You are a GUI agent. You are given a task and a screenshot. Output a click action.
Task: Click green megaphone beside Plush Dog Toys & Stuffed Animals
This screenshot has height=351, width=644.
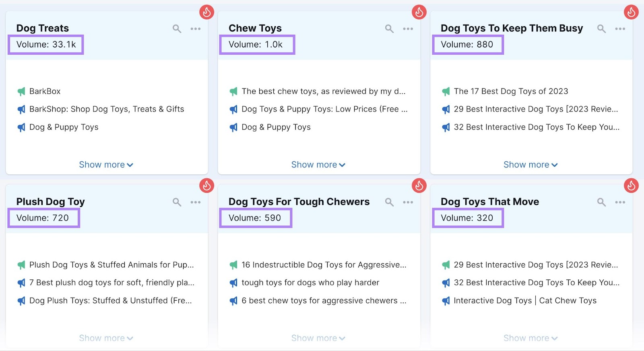click(x=21, y=265)
